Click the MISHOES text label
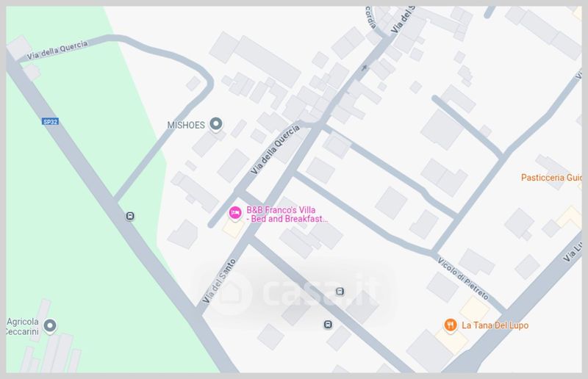This screenshot has width=588, height=379. tap(186, 125)
